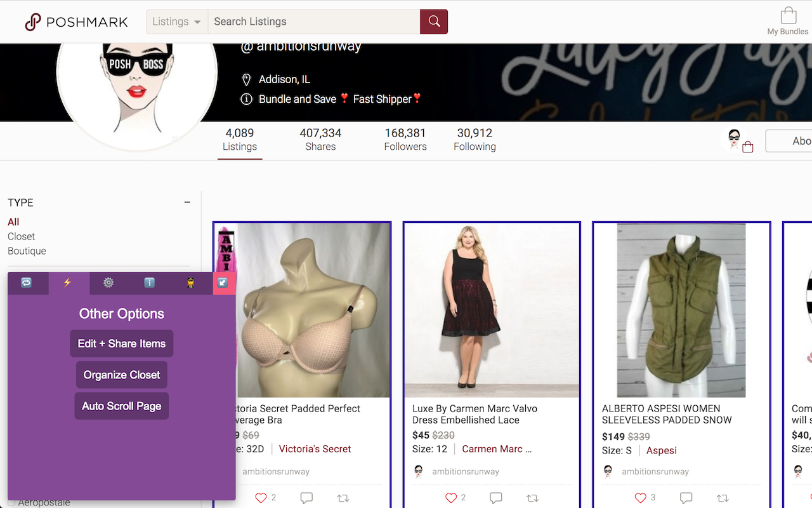Click the info icon beside Bundle and Save
The height and width of the screenshot is (508, 812).
(x=247, y=99)
